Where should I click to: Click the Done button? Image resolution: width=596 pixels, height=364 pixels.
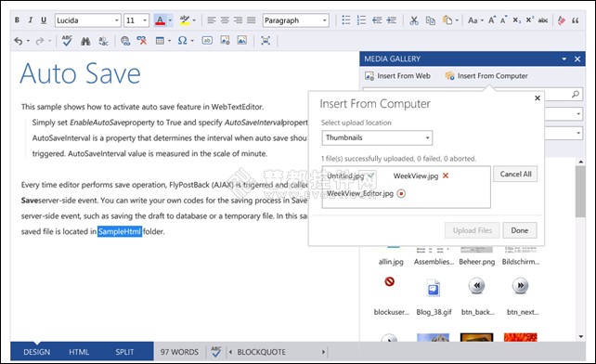click(519, 230)
